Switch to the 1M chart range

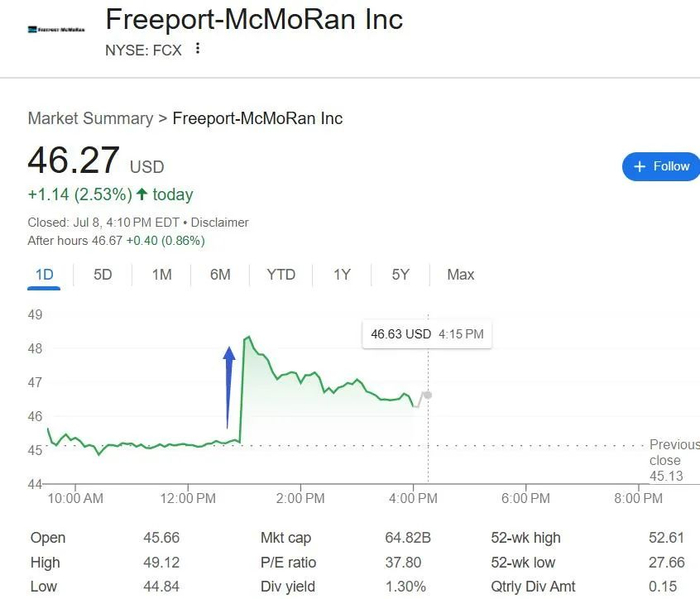click(161, 274)
